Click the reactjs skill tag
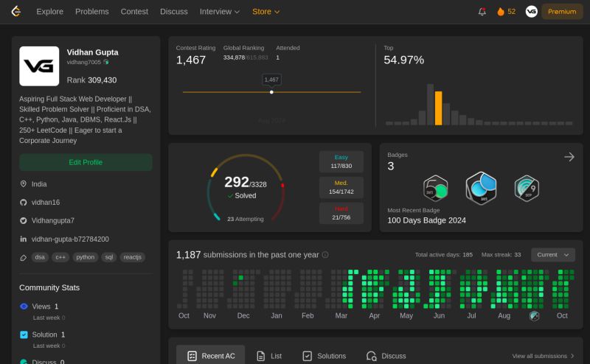This screenshot has width=590, height=364. [133, 257]
